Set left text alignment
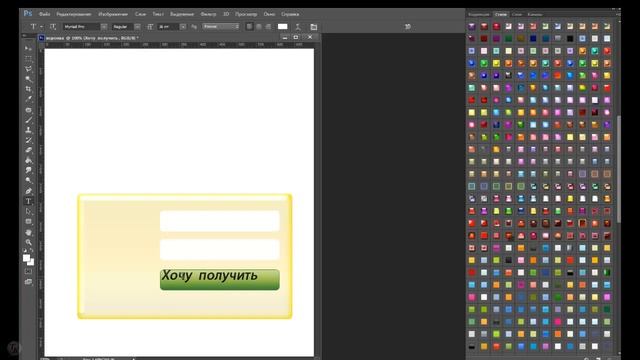The height and width of the screenshot is (360, 640). pyautogui.click(x=249, y=27)
